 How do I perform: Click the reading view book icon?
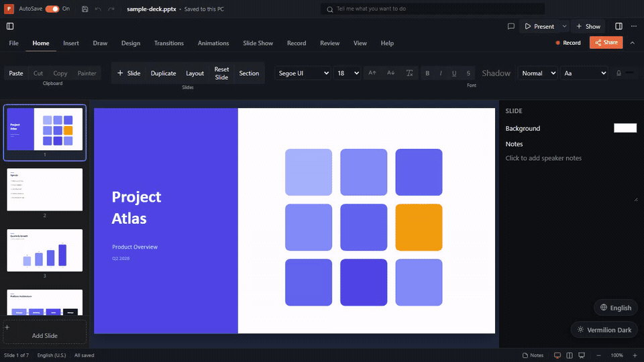tap(570, 355)
